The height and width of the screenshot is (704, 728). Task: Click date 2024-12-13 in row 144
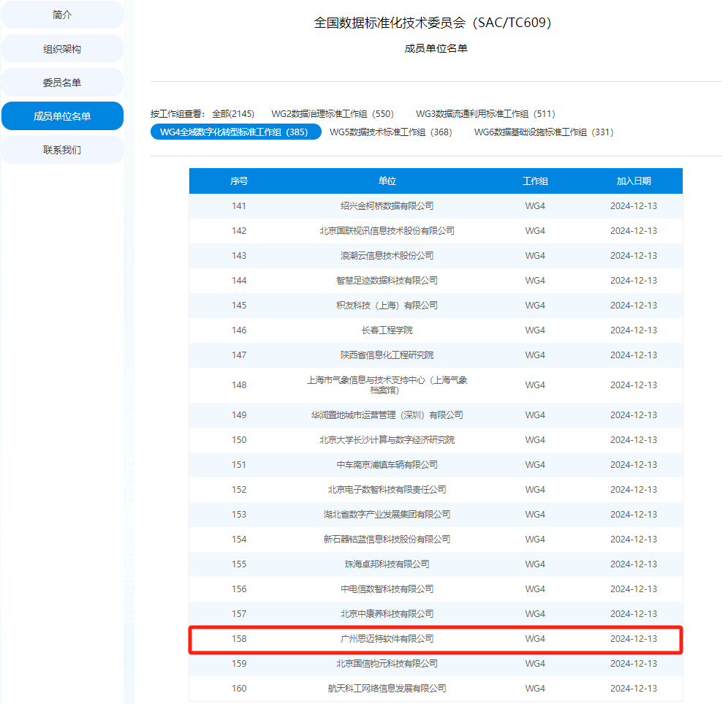coord(634,281)
